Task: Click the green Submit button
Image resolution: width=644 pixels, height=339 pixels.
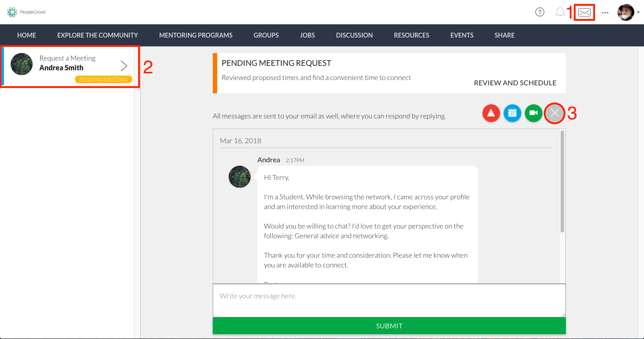Action: pyautogui.click(x=389, y=326)
